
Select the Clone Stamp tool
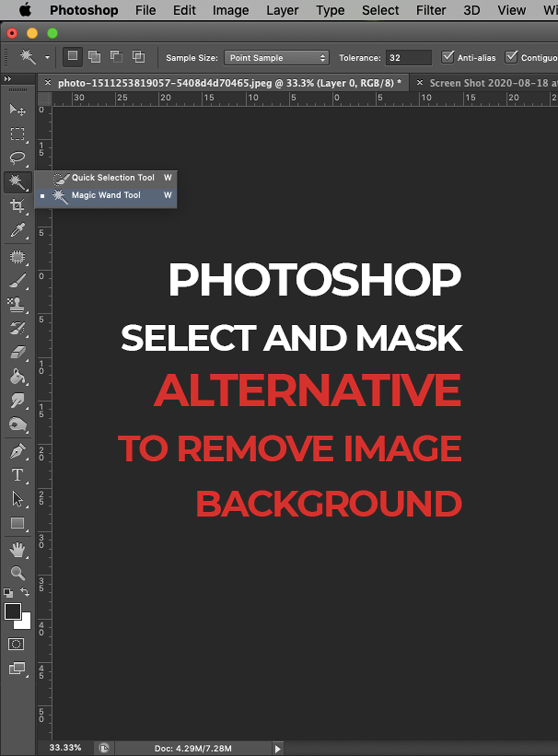click(17, 305)
